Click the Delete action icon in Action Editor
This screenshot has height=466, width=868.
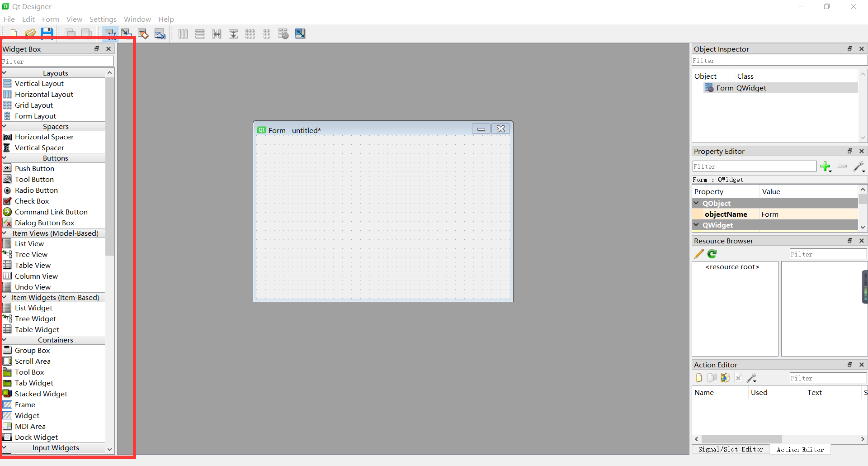(x=738, y=378)
